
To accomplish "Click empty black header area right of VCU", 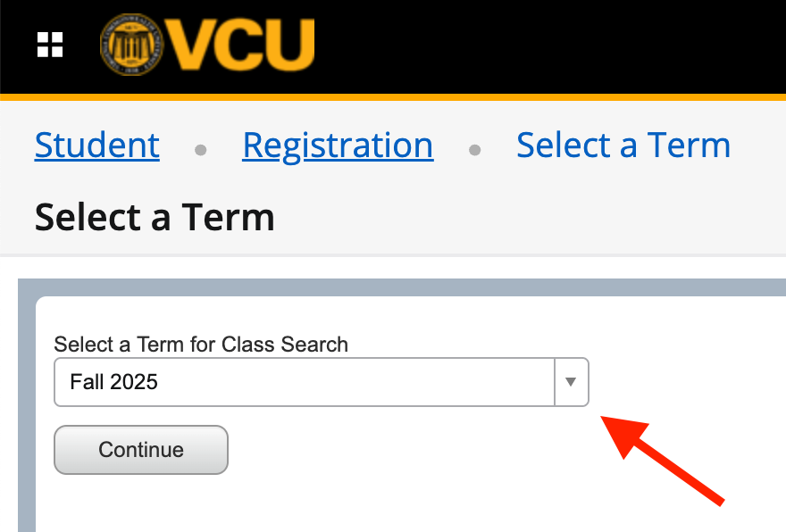I will (554, 45).
